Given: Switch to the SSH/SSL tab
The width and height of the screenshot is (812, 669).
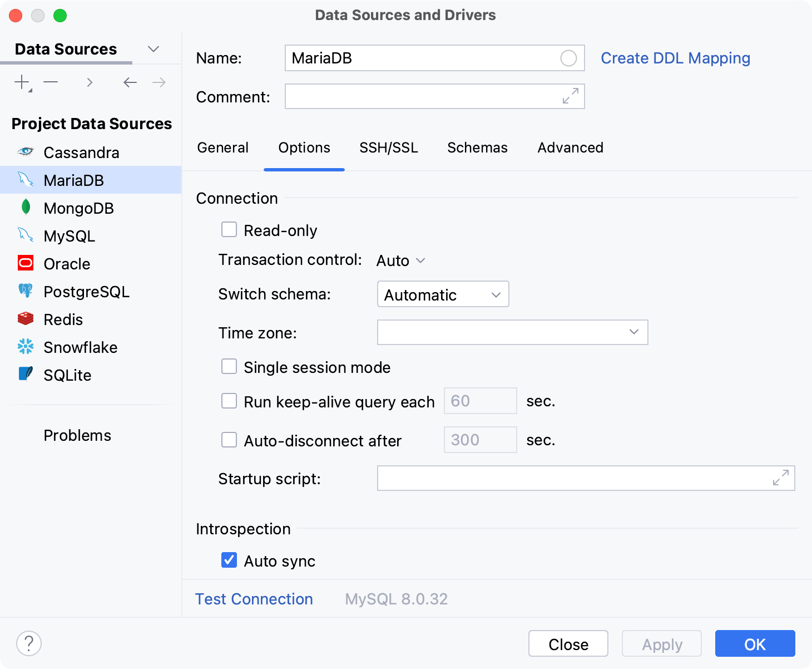Looking at the screenshot, I should (388, 147).
